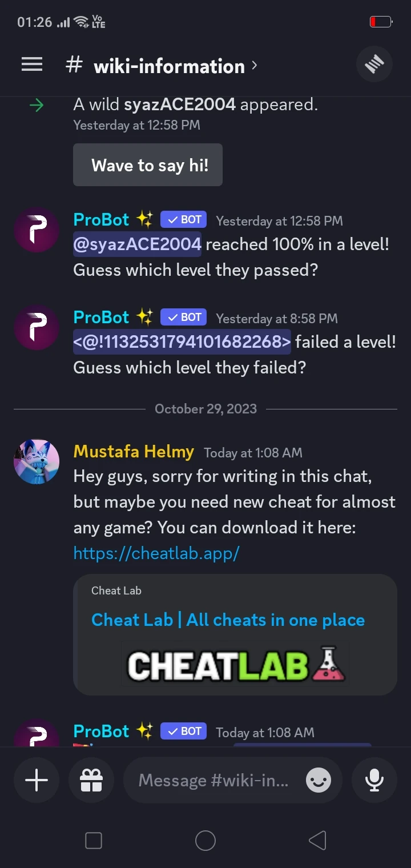The width and height of the screenshot is (411, 868).
Task: Tap the BOT verified badge next to ProBot
Action: click(x=183, y=219)
